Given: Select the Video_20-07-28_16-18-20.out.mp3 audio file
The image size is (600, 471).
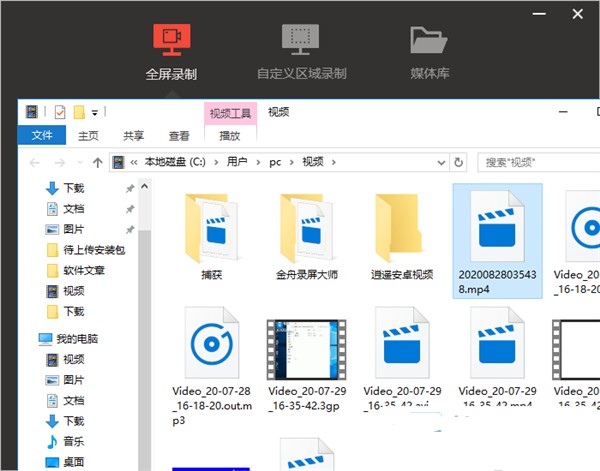Looking at the screenshot, I should [x=213, y=345].
